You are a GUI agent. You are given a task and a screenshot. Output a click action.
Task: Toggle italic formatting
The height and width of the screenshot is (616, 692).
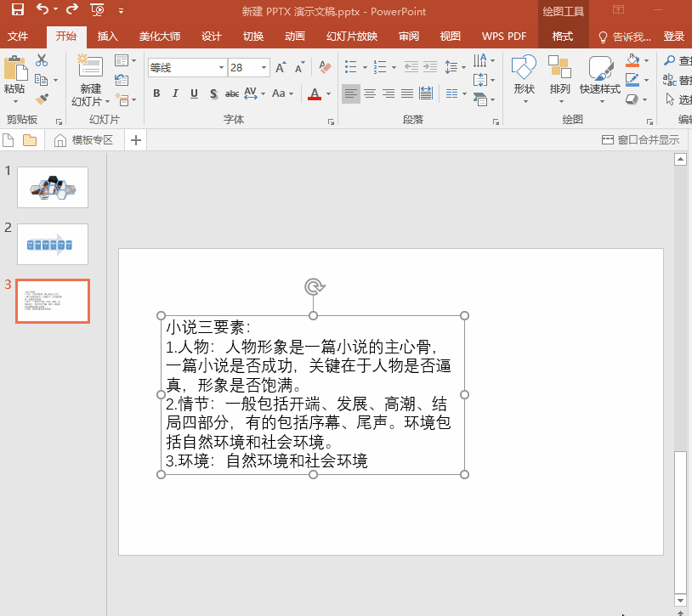pyautogui.click(x=175, y=93)
